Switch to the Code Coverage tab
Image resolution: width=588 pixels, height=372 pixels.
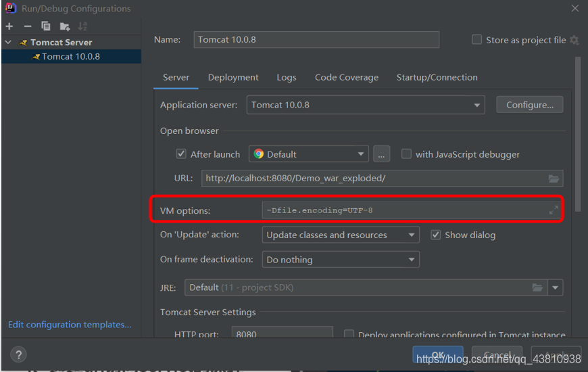pos(347,77)
